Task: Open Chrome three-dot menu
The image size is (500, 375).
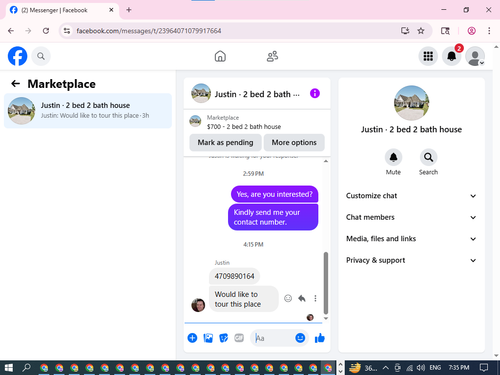Action: tap(489, 31)
